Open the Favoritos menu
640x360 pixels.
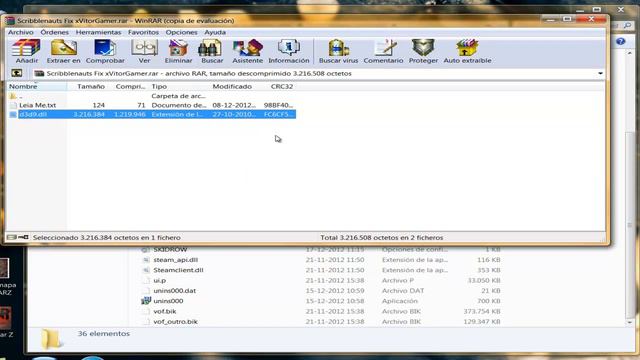(x=143, y=32)
